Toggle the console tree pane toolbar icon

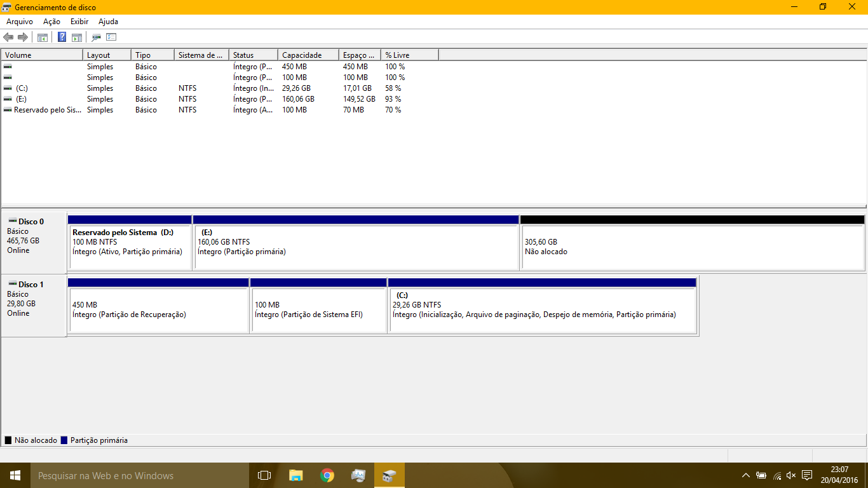click(x=43, y=37)
